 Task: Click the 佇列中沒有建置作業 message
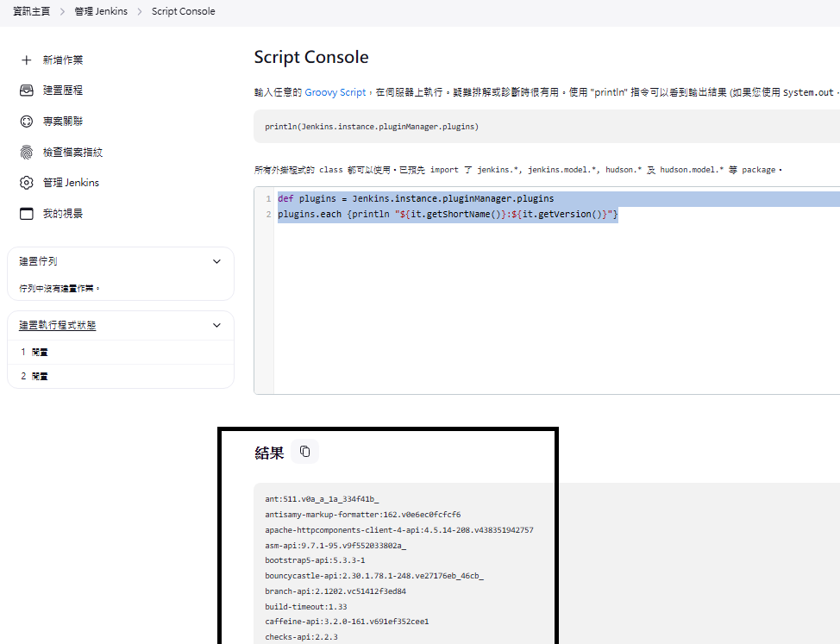point(60,289)
